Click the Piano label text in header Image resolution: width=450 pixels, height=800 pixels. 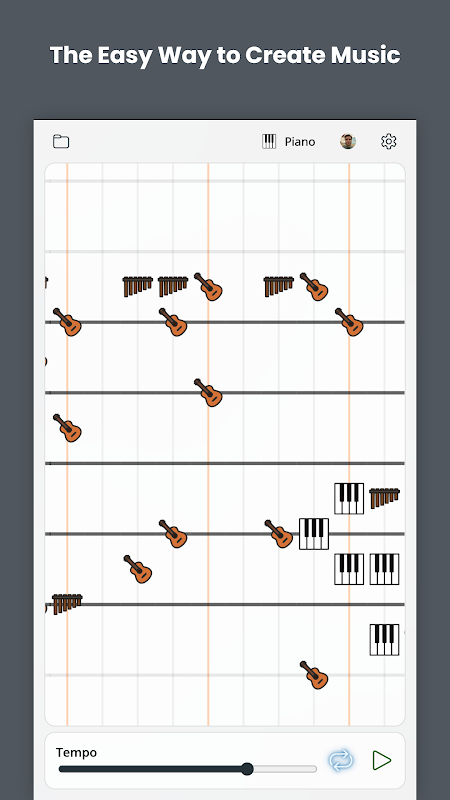(300, 141)
